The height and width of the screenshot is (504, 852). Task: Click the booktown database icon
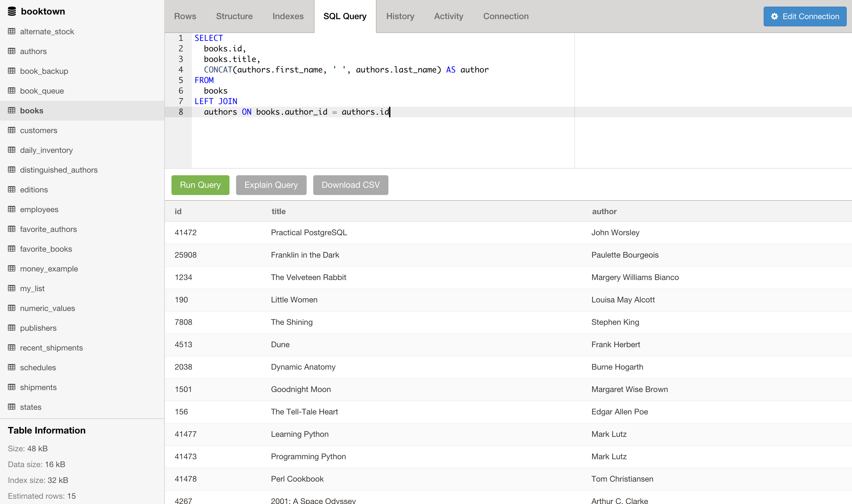tap(12, 12)
